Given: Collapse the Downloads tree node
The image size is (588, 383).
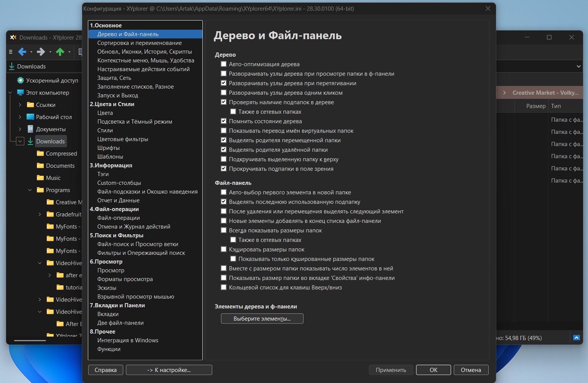Looking at the screenshot, I should click(x=20, y=141).
